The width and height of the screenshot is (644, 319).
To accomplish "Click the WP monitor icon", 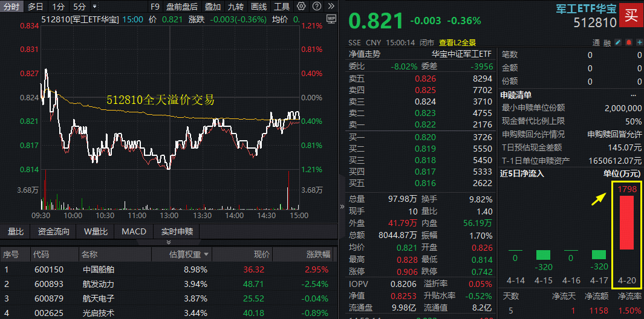I will pos(331,19).
